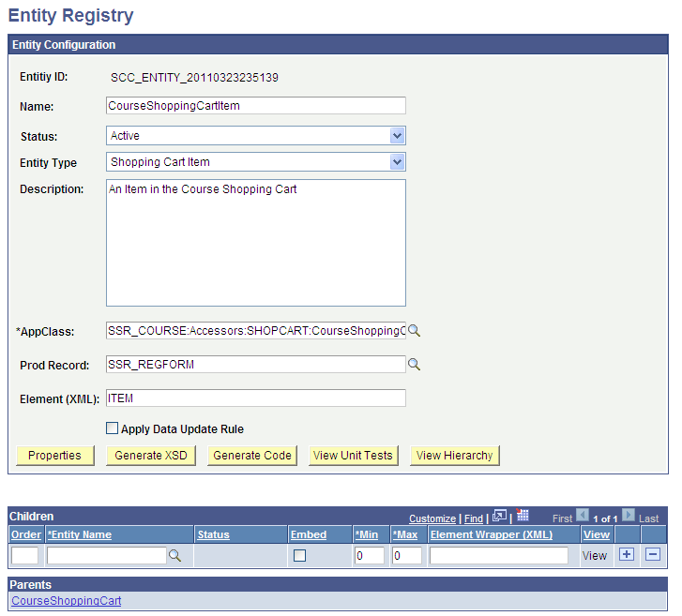Sort by the Max column header
The width and height of the screenshot is (682, 616).
point(405,534)
